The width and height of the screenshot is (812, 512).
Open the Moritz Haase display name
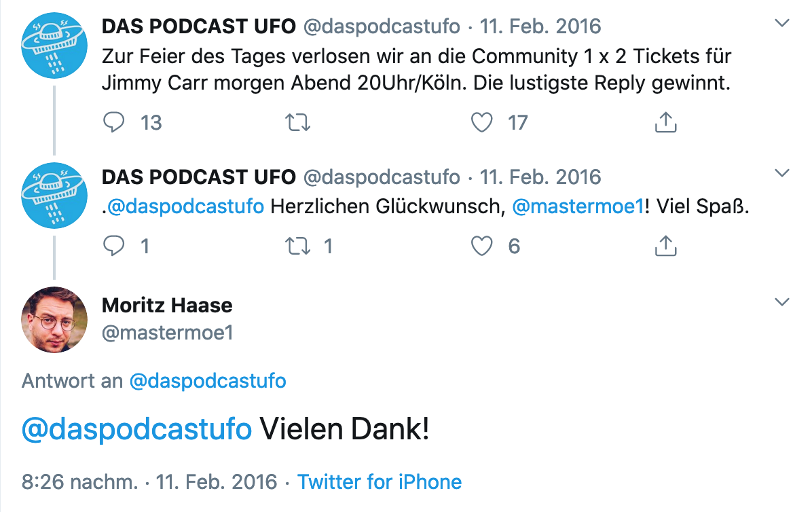(x=167, y=306)
